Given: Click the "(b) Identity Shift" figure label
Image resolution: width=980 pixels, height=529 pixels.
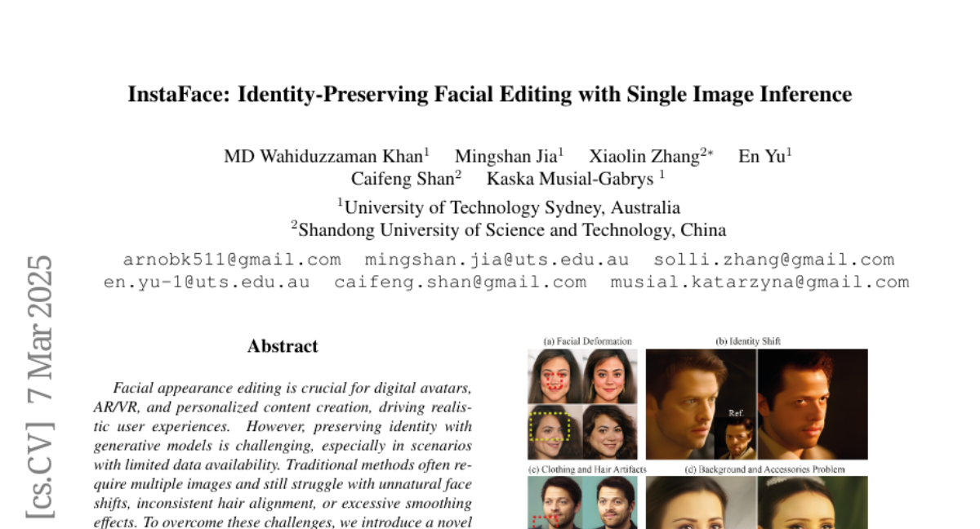Looking at the screenshot, I should (x=748, y=341).
